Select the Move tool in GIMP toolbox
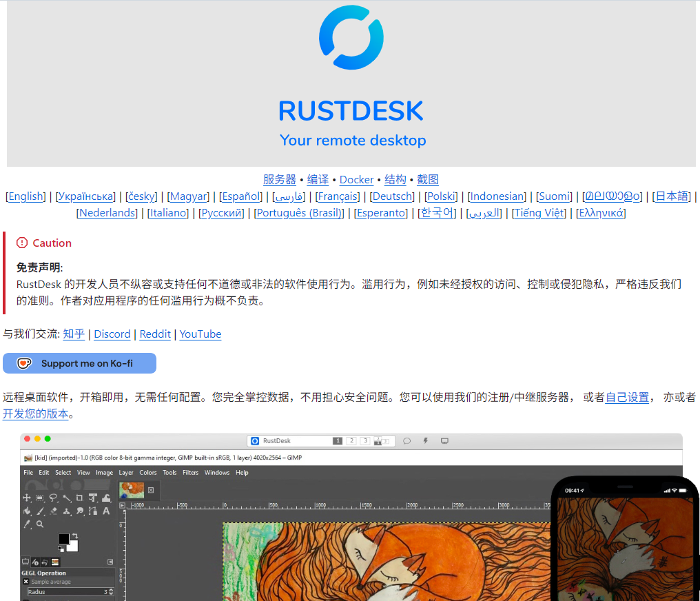Image resolution: width=700 pixels, height=601 pixels. [27, 497]
